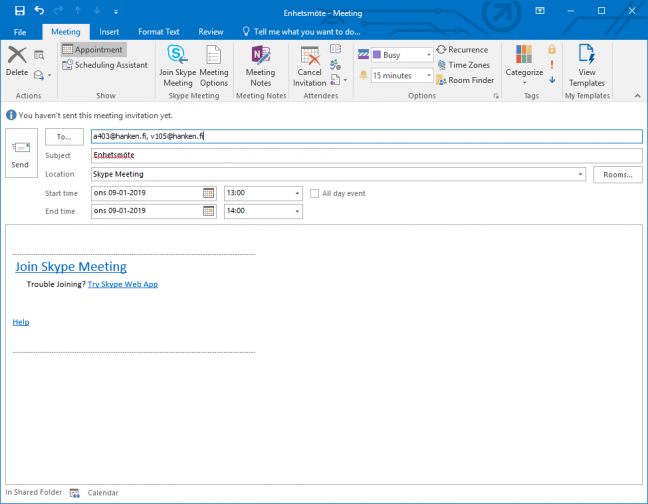648x504 pixels.
Task: Open the Insert ribbon tab
Action: coord(109,32)
